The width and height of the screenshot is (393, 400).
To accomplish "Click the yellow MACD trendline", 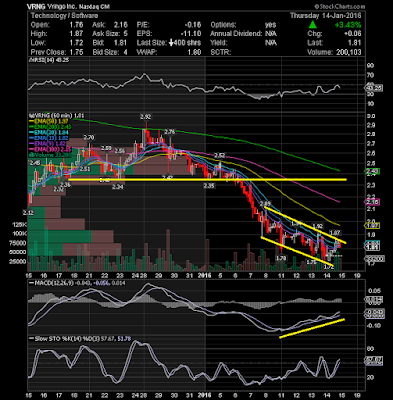I will 312,329.
